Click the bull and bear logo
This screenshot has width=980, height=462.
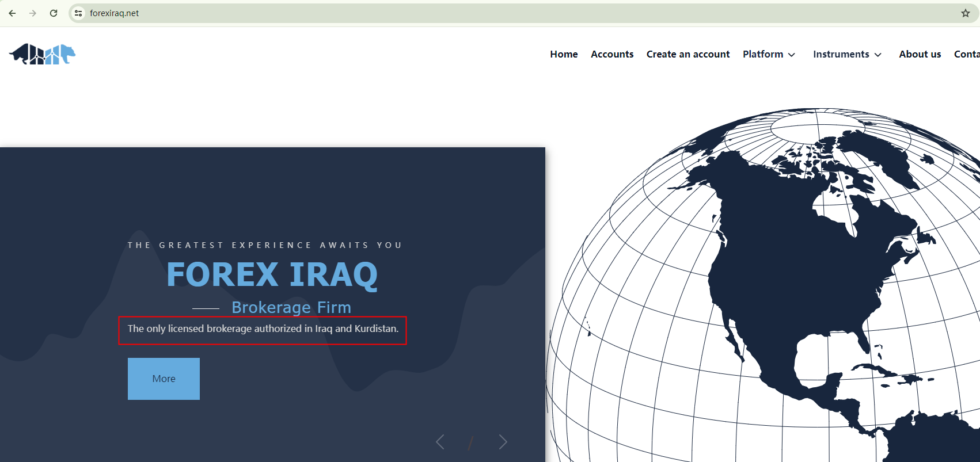point(43,54)
